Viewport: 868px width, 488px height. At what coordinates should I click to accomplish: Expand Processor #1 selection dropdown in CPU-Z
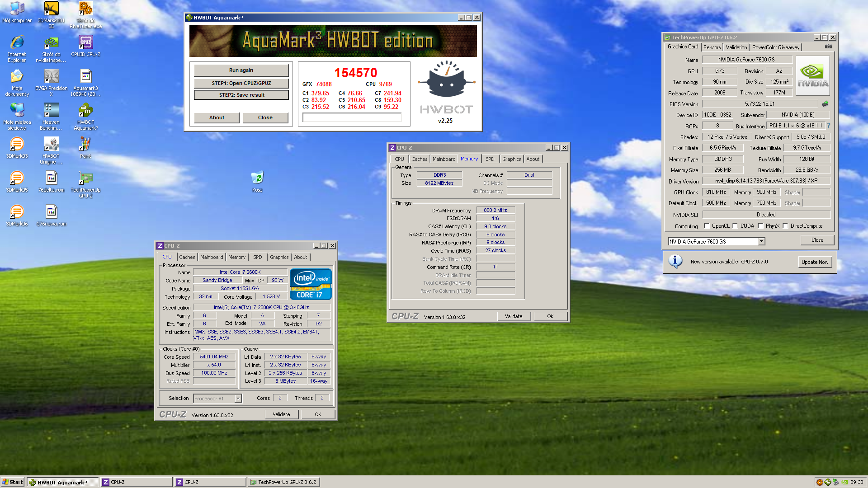tap(238, 399)
